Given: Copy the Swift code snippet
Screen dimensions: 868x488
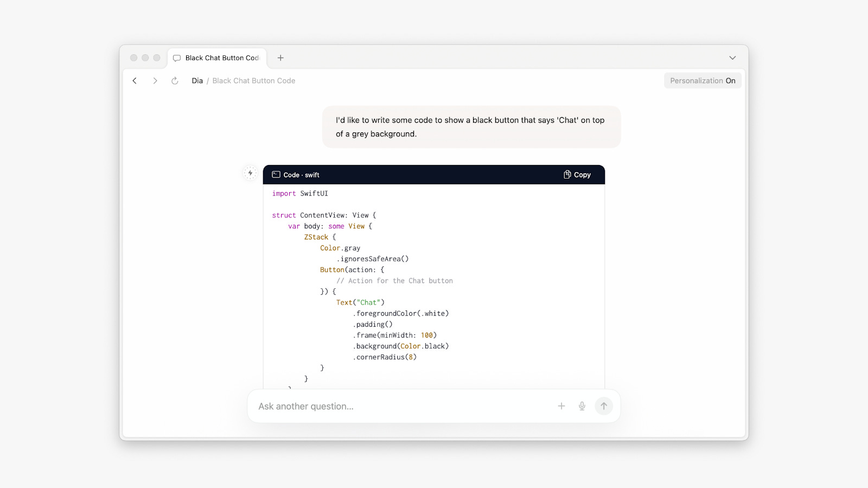Looking at the screenshot, I should 577,175.
